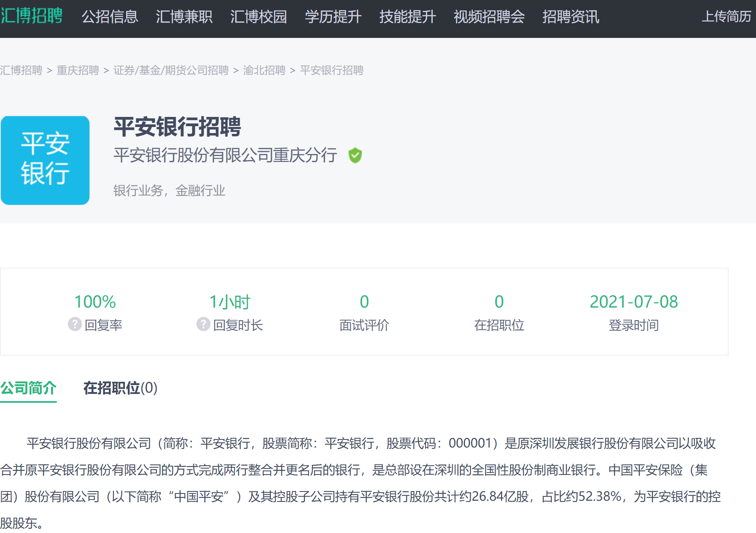Open the 汇博兼职 menu item
The image size is (756, 533).
coord(184,17)
